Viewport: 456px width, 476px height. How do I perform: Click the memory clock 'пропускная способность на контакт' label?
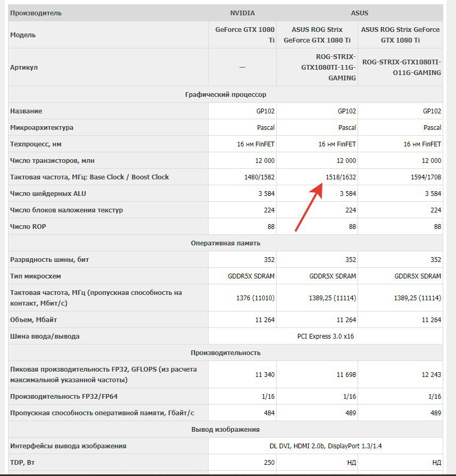[96, 298]
